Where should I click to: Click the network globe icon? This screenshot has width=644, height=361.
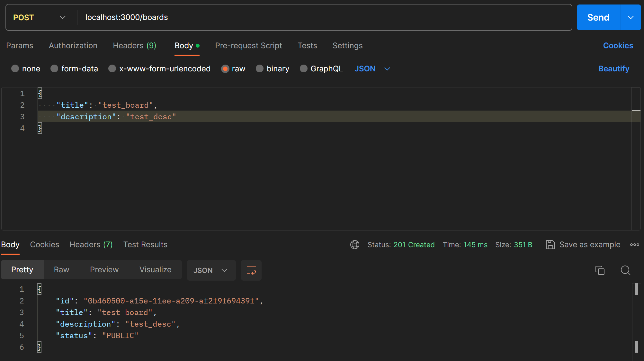tap(355, 245)
